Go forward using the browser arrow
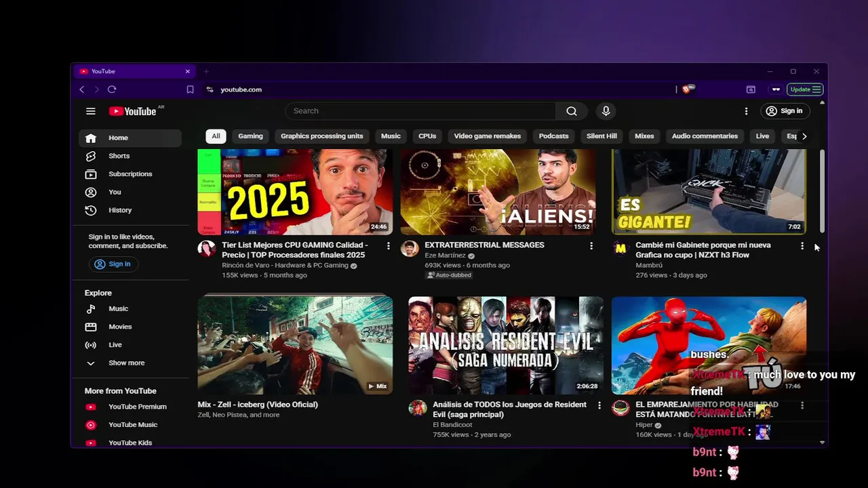Screen dimensions: 868x488 tap(97, 89)
